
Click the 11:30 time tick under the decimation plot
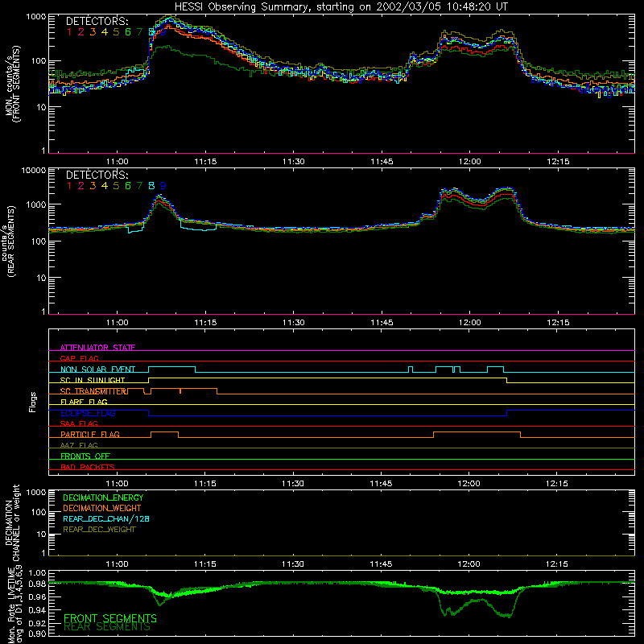(x=292, y=564)
